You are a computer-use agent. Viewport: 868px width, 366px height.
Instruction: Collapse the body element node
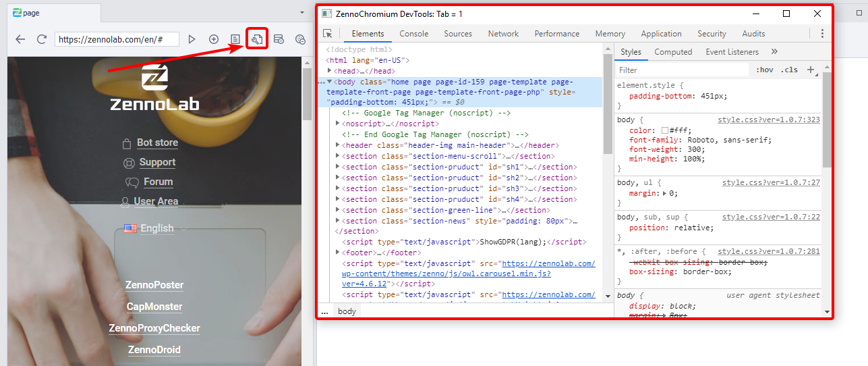coord(330,82)
